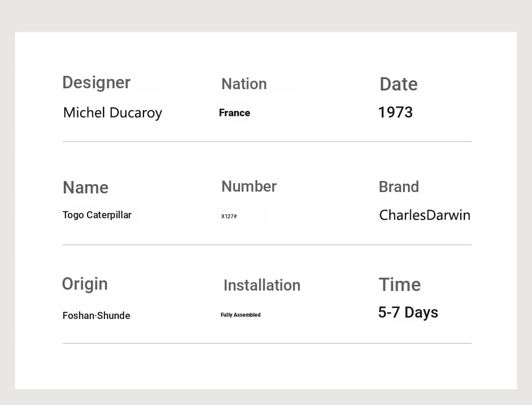Screen dimensions: 532x405
Task: Click the divider line below Michel Ducaroy
Action: pos(267,142)
